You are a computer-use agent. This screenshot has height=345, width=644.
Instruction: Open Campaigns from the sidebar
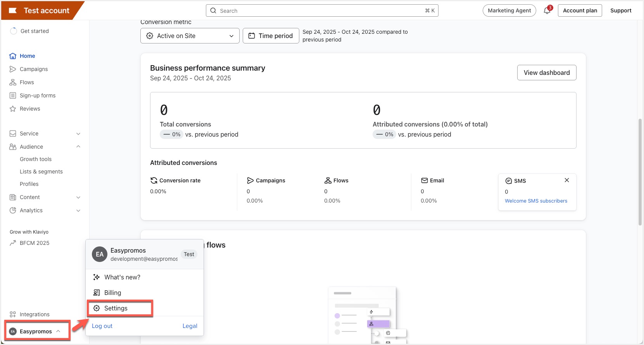click(x=34, y=69)
